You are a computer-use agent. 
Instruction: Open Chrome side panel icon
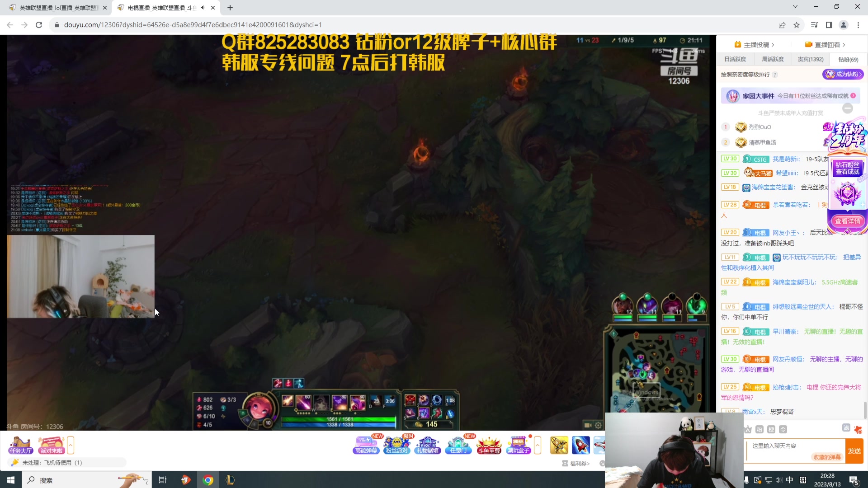829,25
